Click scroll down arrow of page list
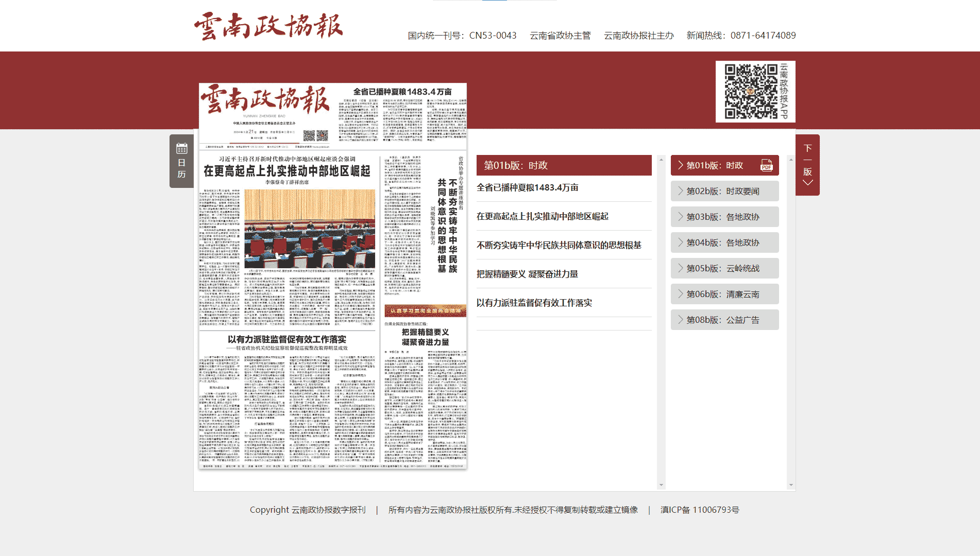The width and height of the screenshot is (980, 556). 791,485
